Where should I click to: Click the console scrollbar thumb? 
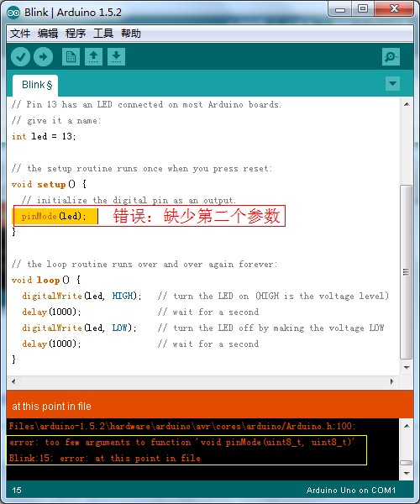407,463
